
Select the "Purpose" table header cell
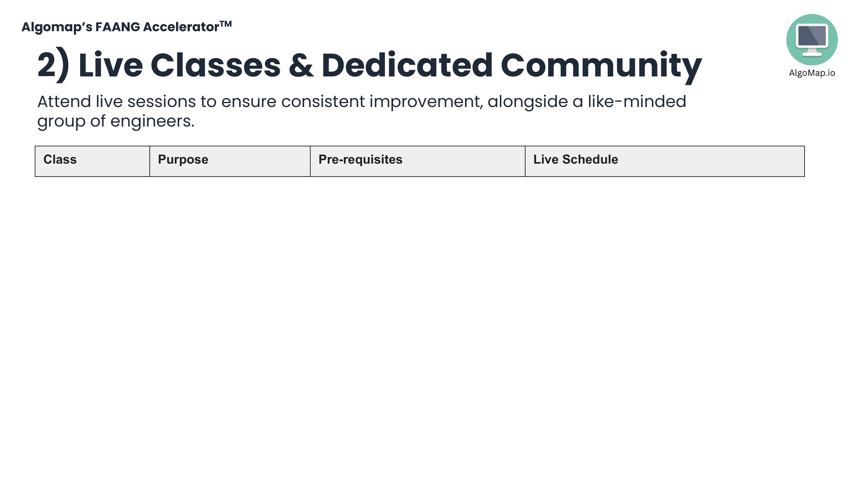point(229,161)
